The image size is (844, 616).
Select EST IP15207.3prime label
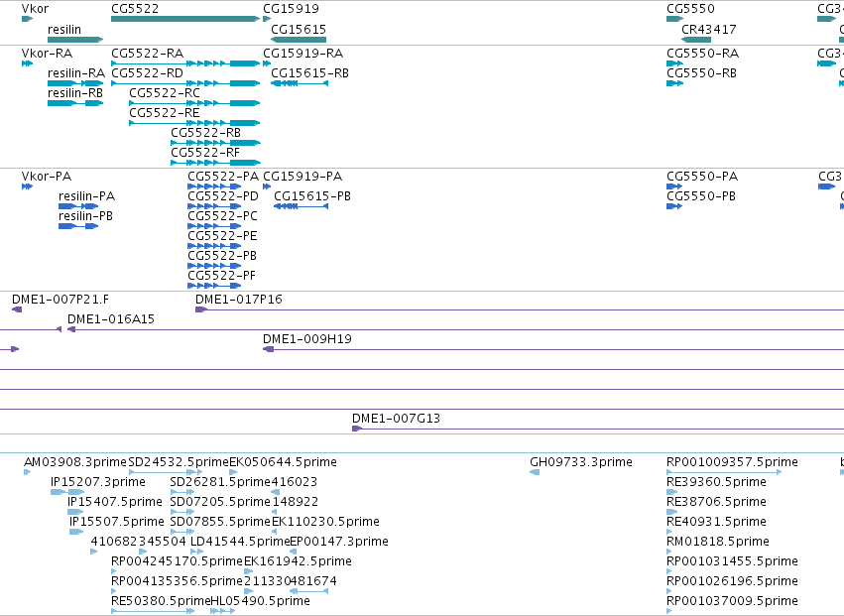(x=98, y=482)
